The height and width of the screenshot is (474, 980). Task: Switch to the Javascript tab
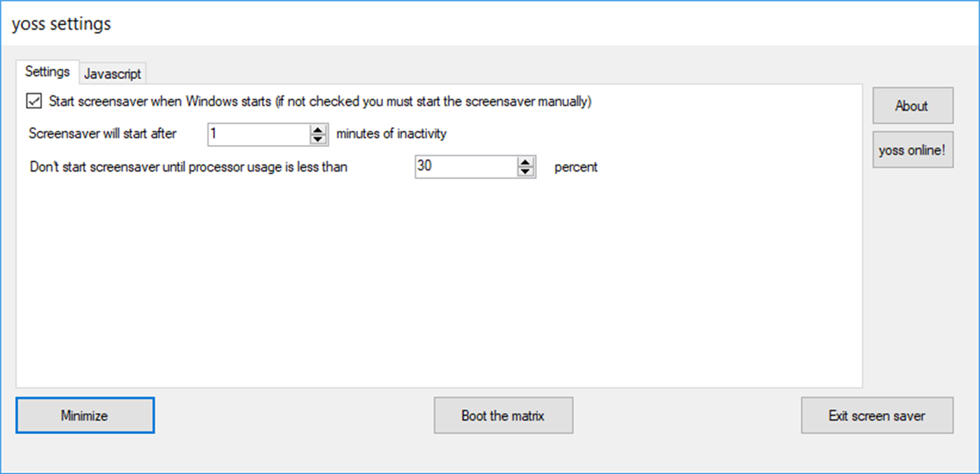(112, 74)
